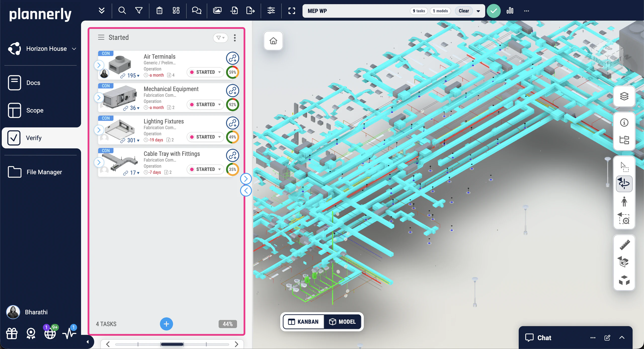The width and height of the screenshot is (644, 349).
Task: Select the Verify menu item
Action: click(x=41, y=138)
